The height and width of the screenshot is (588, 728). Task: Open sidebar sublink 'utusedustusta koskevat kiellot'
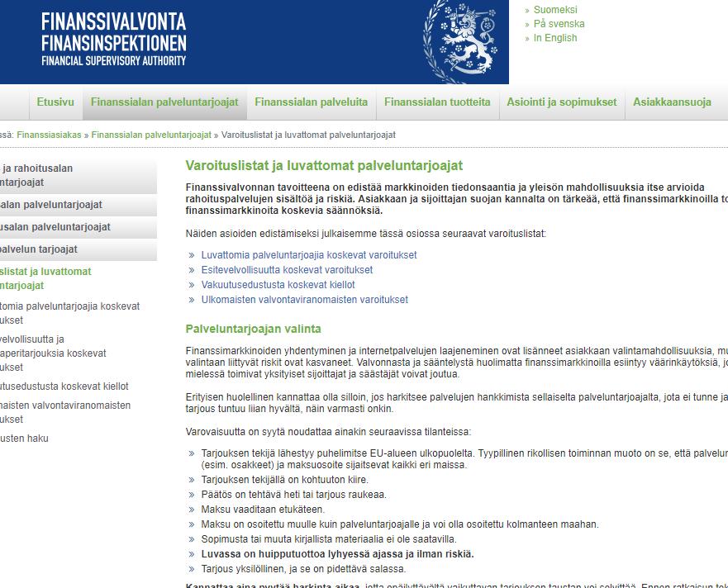coord(64,386)
